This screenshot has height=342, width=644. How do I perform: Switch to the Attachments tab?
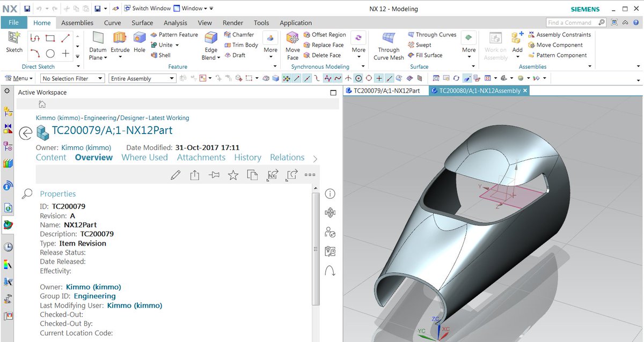(x=201, y=157)
